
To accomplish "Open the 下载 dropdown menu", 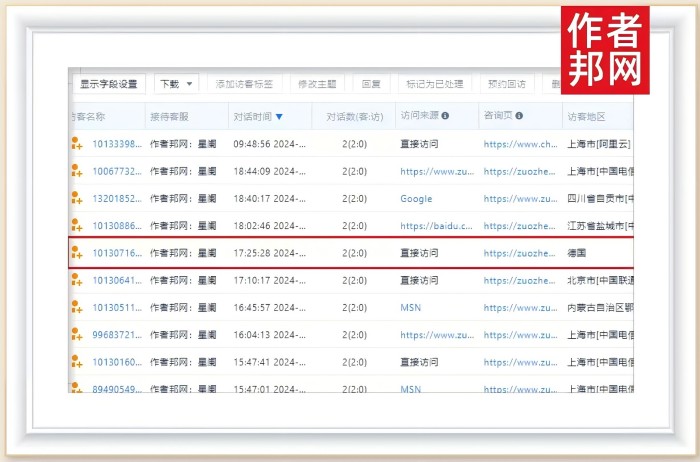I will [176, 84].
